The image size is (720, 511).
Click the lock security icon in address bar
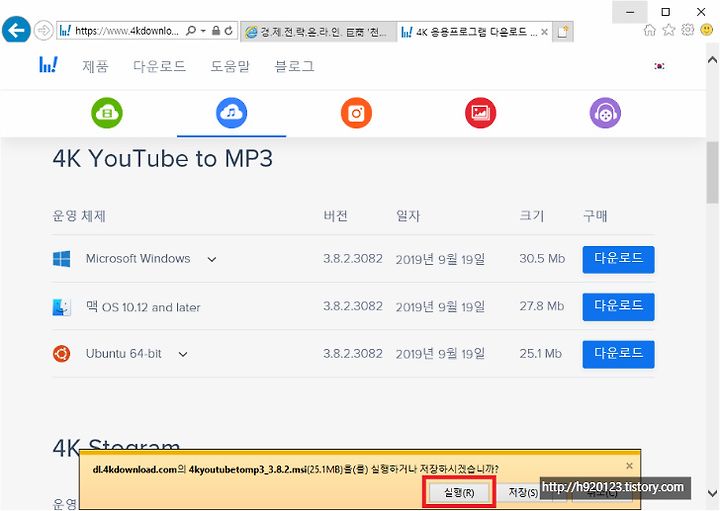click(x=216, y=31)
